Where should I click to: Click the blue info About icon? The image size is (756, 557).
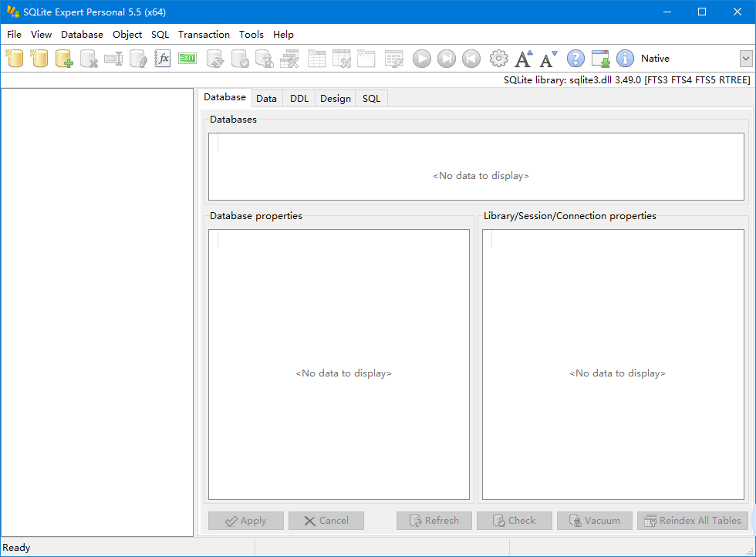[625, 59]
